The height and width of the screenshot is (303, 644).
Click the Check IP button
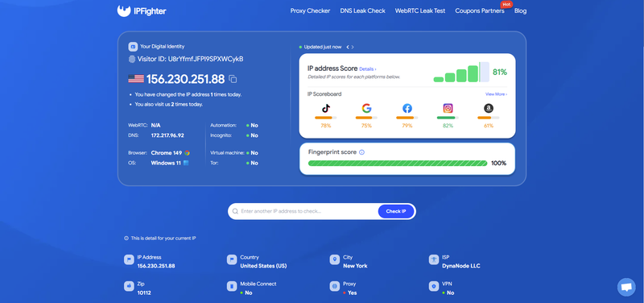[x=396, y=211]
